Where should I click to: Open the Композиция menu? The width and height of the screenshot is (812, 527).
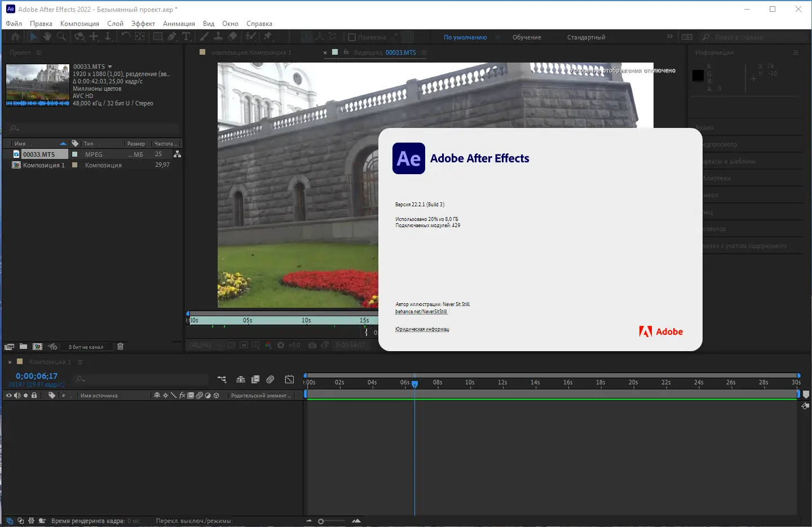tap(80, 24)
